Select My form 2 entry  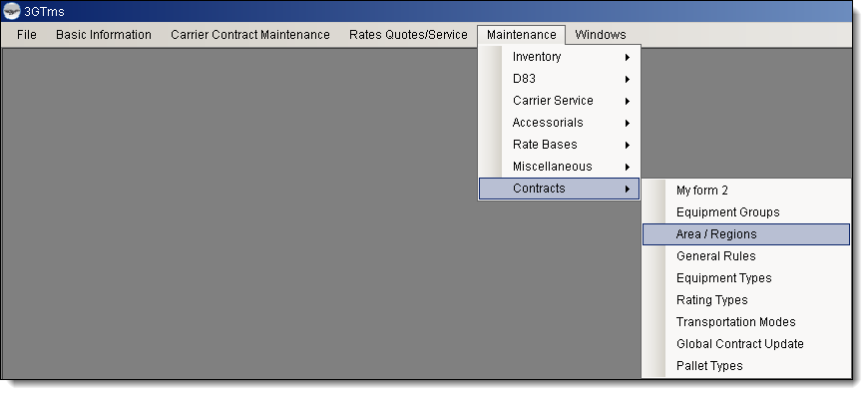(746, 191)
